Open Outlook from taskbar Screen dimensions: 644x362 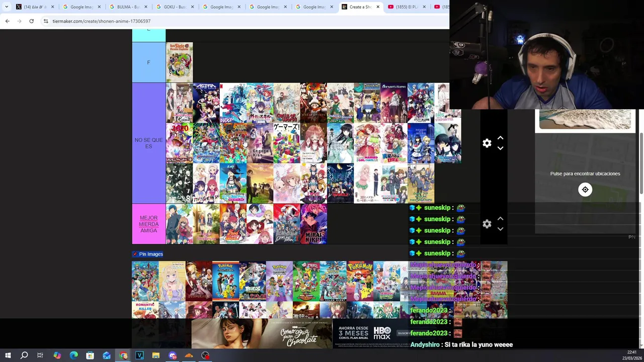click(107, 355)
